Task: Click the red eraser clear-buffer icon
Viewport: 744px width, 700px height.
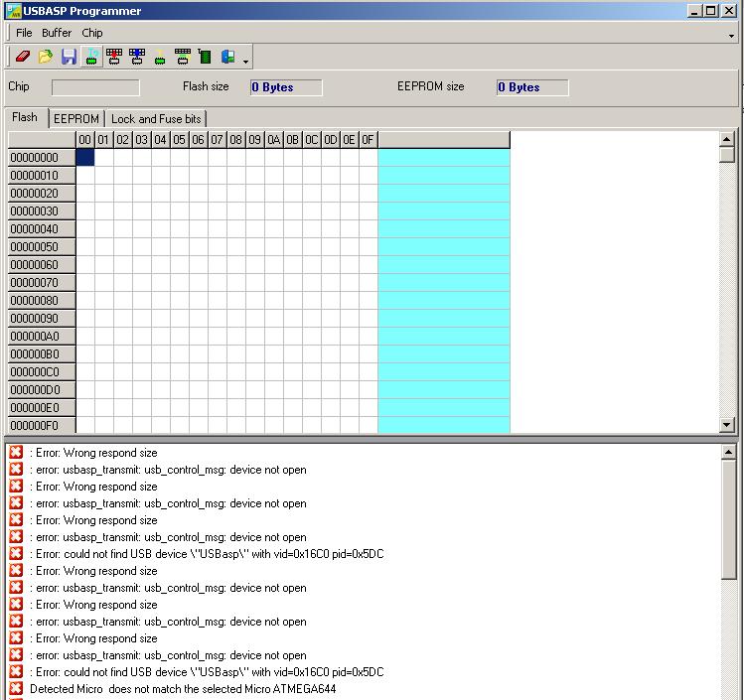Action: [x=23, y=57]
